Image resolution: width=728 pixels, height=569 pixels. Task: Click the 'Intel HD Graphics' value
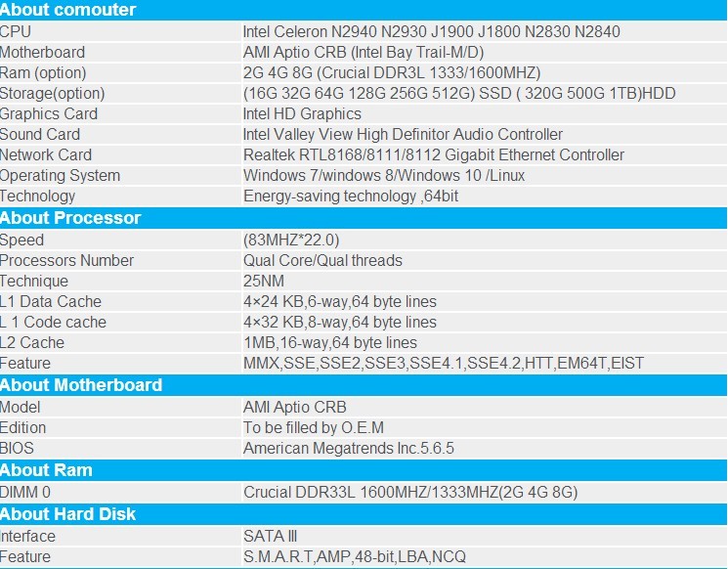[x=302, y=114]
